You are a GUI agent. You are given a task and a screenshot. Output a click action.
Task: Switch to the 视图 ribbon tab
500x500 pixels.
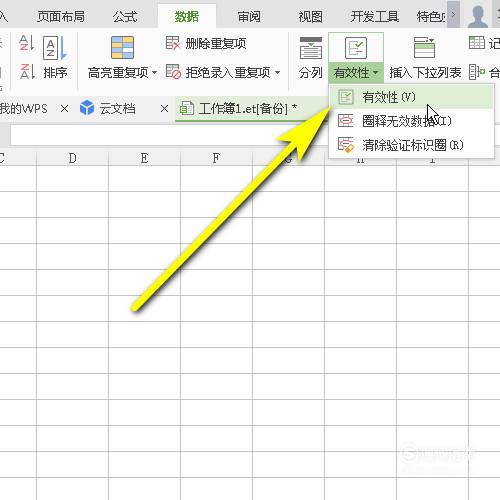tap(310, 16)
